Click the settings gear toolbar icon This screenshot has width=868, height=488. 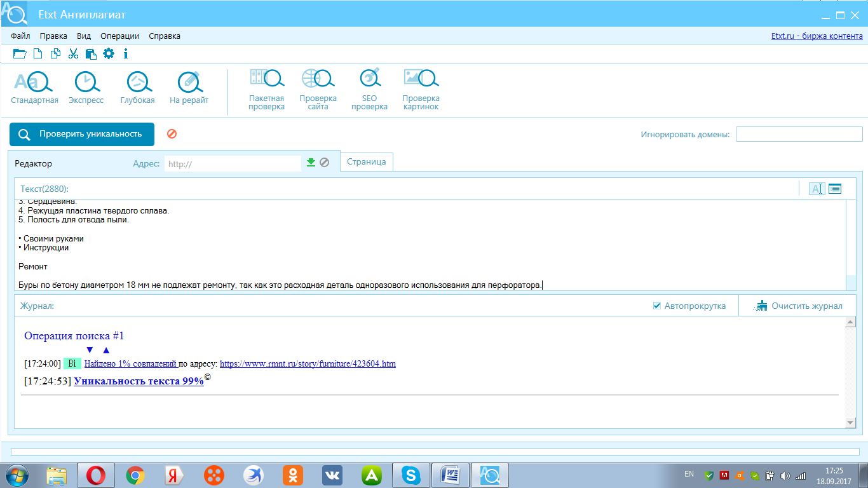pos(109,53)
